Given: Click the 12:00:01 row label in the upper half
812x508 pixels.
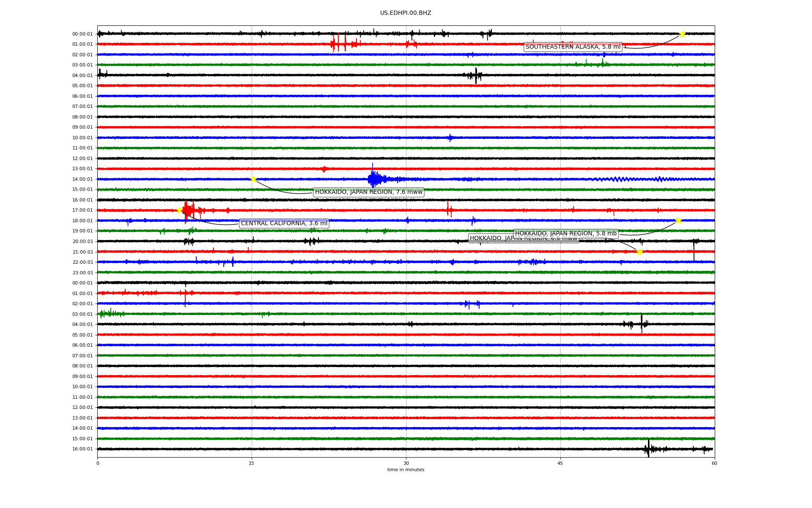Looking at the screenshot, I should (82, 159).
